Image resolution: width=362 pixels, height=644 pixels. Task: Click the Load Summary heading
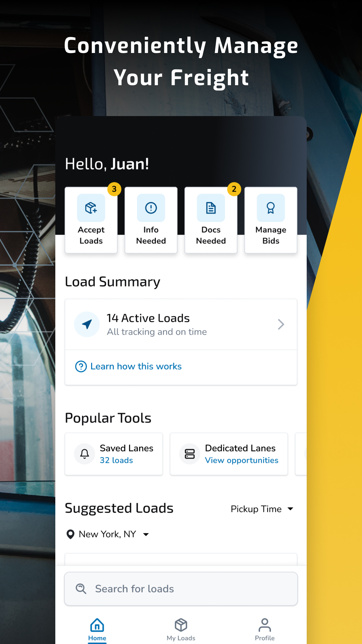(113, 282)
